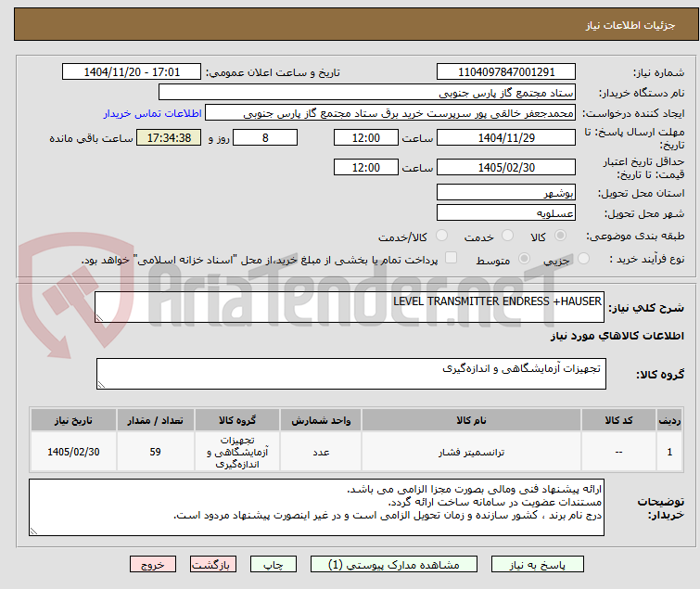Click the resize handle of description box
The width and height of the screenshot is (700, 589).
[99, 318]
